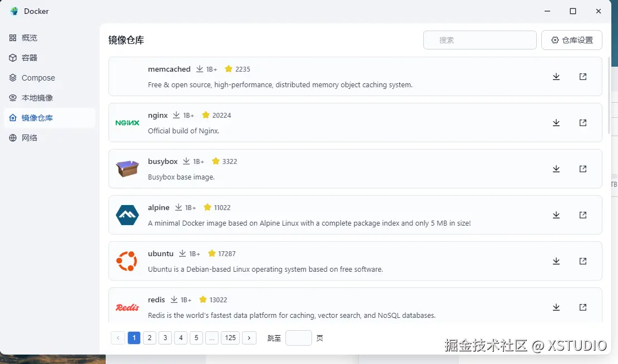Maximize the Docker window
This screenshot has width=618, height=364.
(573, 11)
